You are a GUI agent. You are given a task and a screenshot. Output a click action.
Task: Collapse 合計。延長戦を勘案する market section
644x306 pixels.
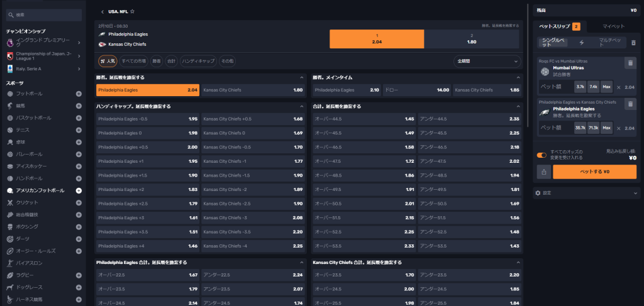[x=518, y=106]
